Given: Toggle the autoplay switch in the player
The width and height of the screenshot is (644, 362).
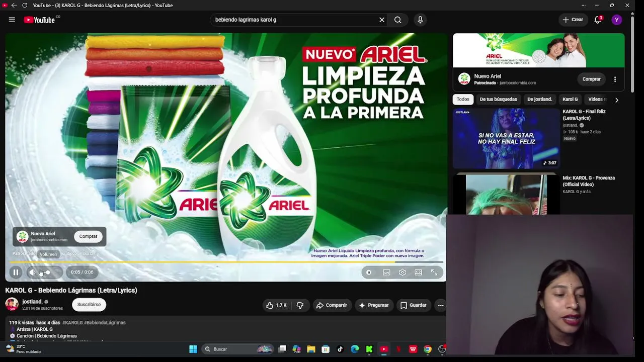Looking at the screenshot, I should (x=369, y=272).
